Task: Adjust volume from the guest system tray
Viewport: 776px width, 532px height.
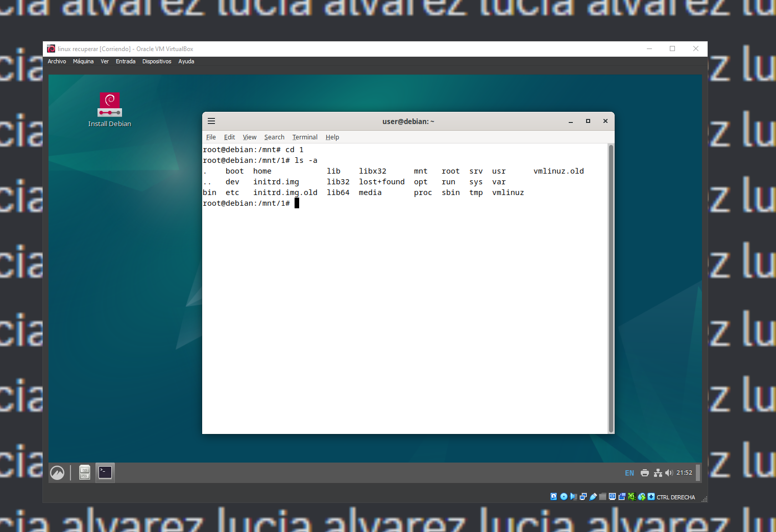Action: point(669,473)
